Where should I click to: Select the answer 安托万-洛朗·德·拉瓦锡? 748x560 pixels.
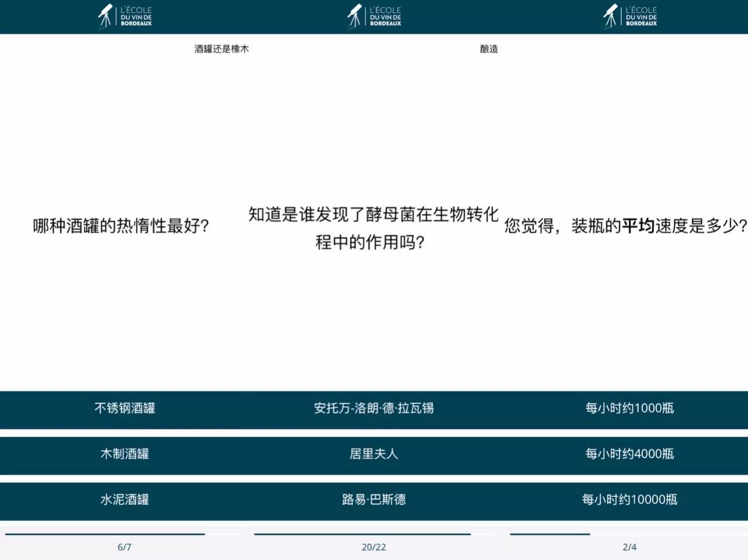pyautogui.click(x=374, y=410)
